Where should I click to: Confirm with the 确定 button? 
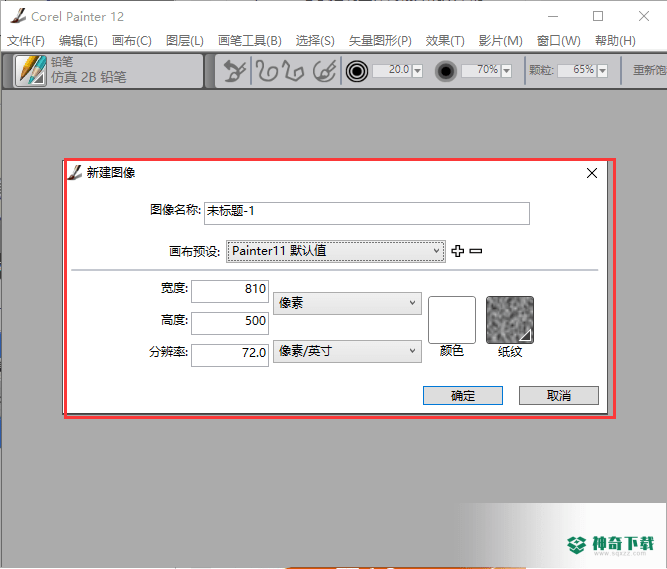point(463,395)
